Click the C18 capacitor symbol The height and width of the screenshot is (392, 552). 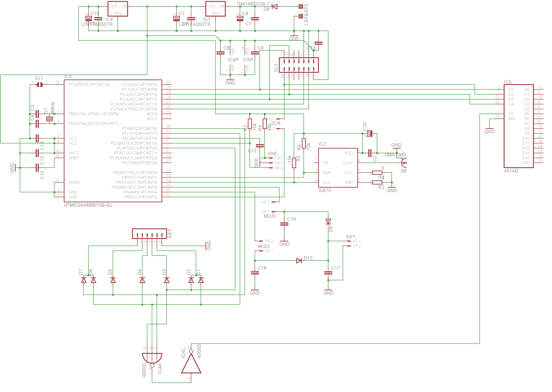(255, 273)
